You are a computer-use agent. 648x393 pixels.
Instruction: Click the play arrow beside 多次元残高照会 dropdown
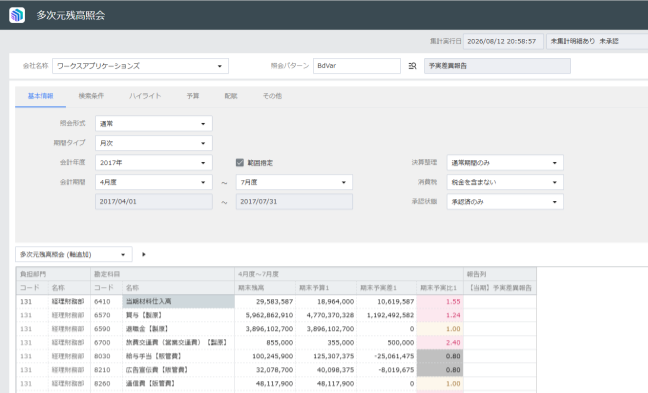[144, 255]
